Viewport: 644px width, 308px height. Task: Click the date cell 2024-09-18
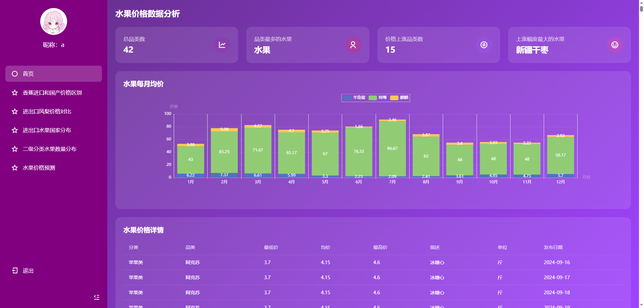pyautogui.click(x=557, y=293)
